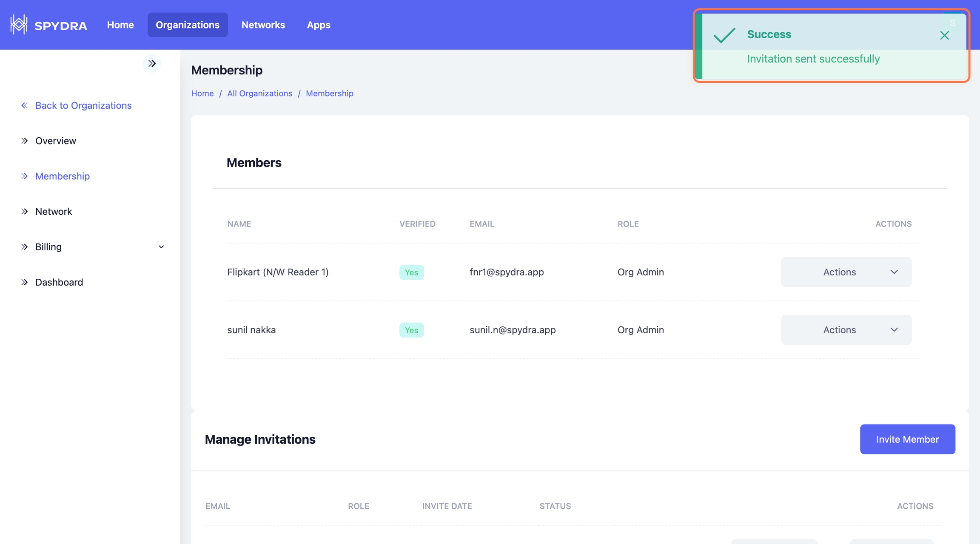Image resolution: width=980 pixels, height=544 pixels.
Task: Click the Home breadcrumb link
Action: (202, 93)
